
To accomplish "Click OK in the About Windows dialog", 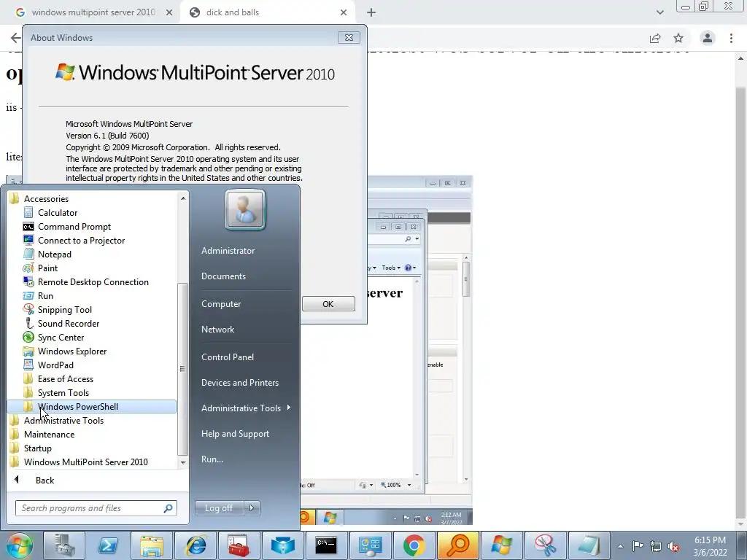I will point(328,304).
